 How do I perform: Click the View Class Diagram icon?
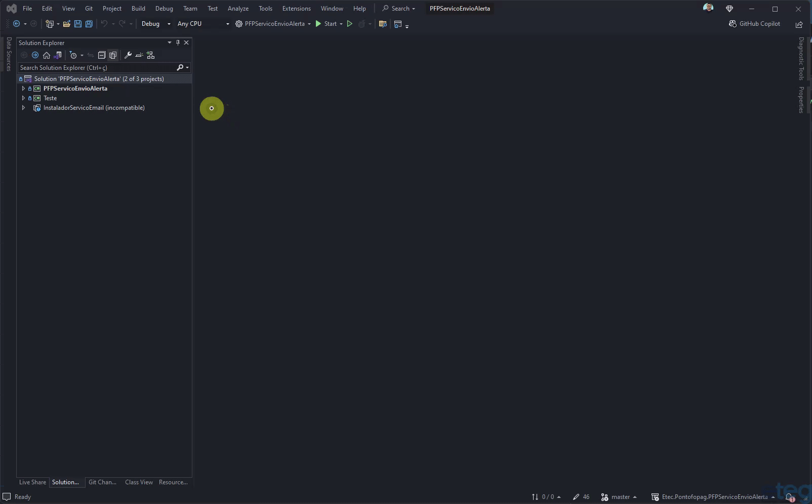pyautogui.click(x=150, y=55)
